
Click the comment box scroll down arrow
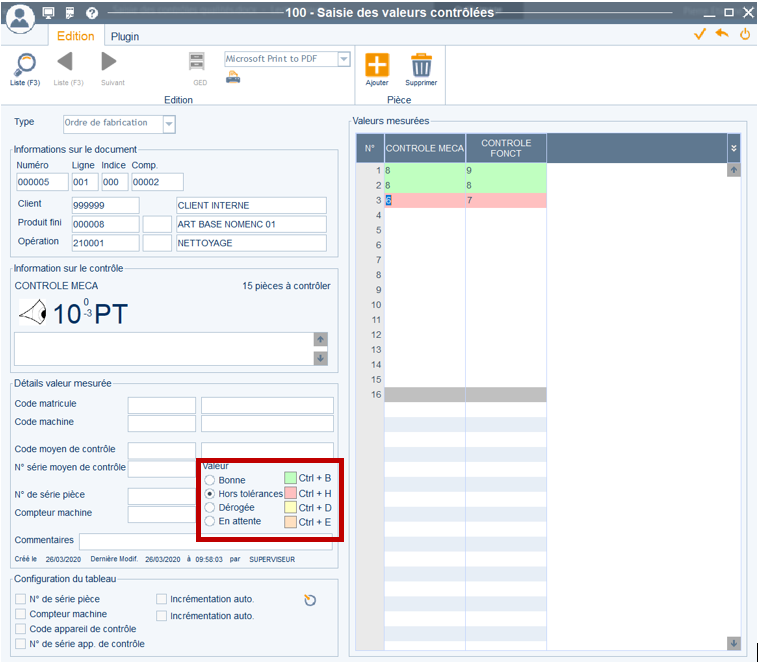pos(320,358)
